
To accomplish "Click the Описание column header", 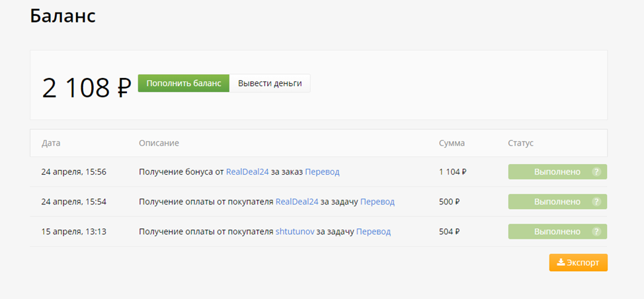I will point(159,143).
